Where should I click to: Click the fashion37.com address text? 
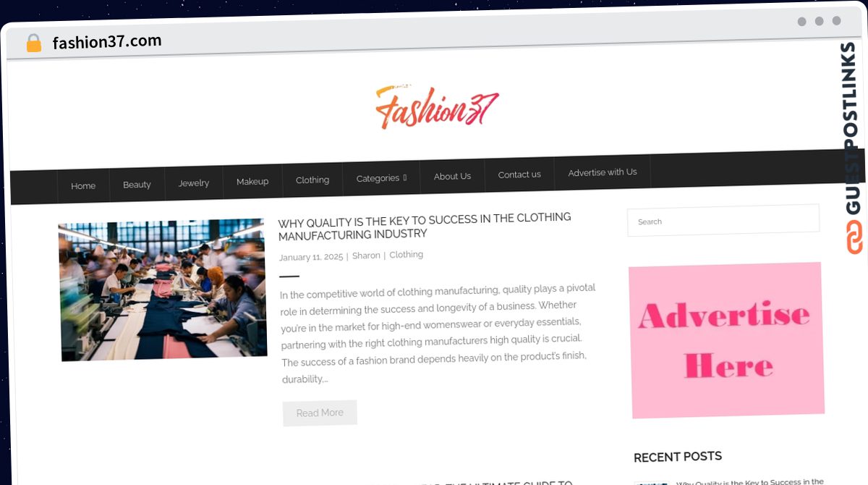point(107,42)
